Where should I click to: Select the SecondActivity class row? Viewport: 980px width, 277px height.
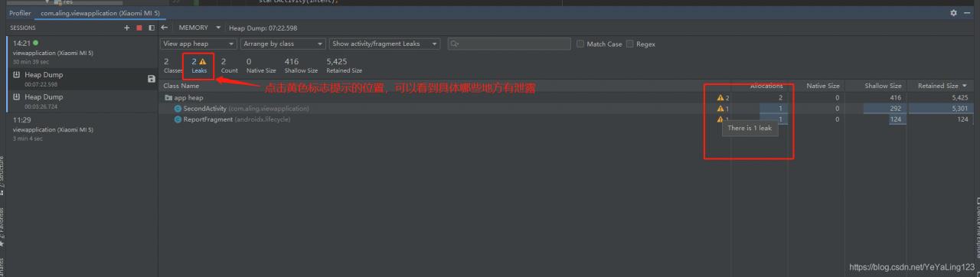tap(567, 109)
